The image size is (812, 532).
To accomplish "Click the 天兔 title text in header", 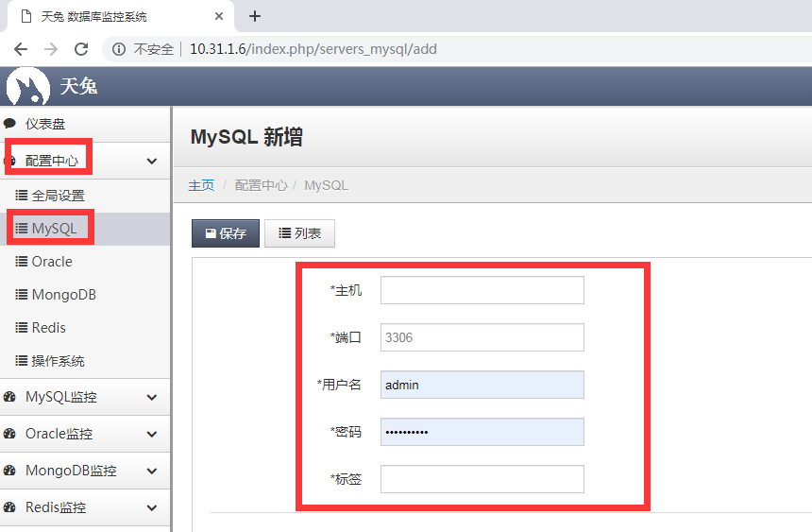I will pos(78,86).
